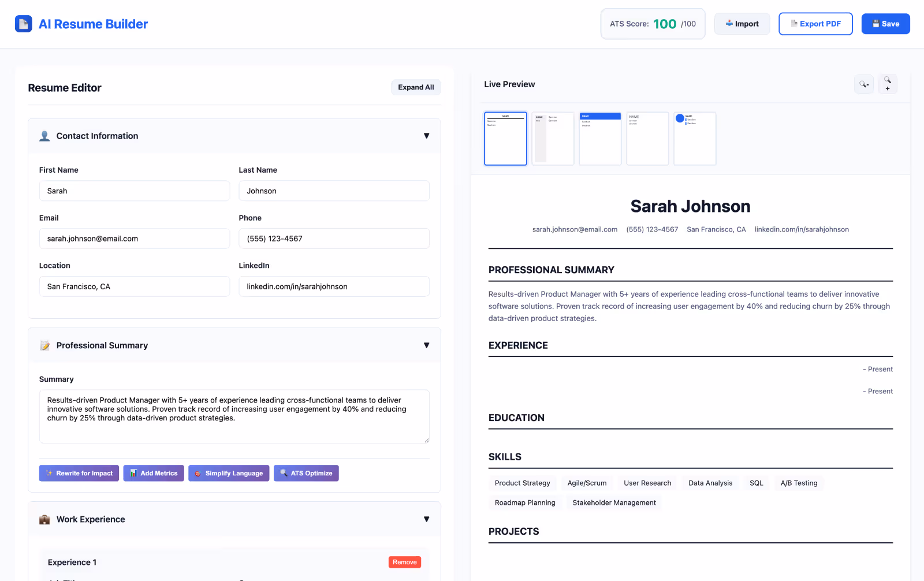Click Rewrite for Impact

[x=79, y=473]
